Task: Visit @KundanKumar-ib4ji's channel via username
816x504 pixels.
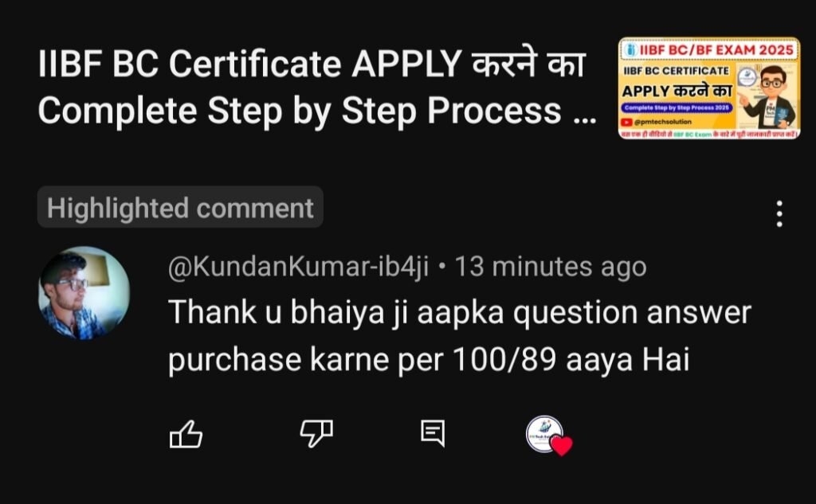Action: 298,268
